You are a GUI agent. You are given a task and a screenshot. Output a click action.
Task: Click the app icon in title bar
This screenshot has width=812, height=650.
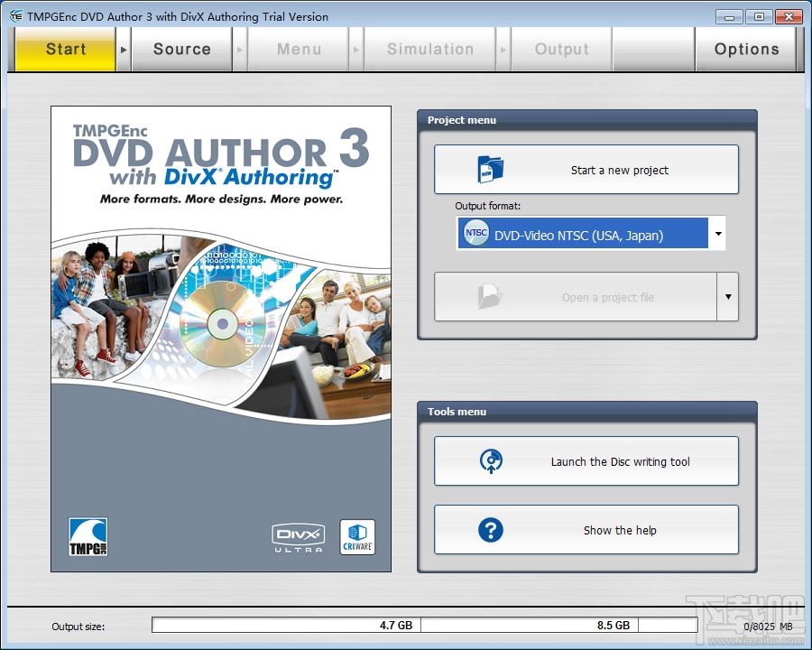(16, 16)
